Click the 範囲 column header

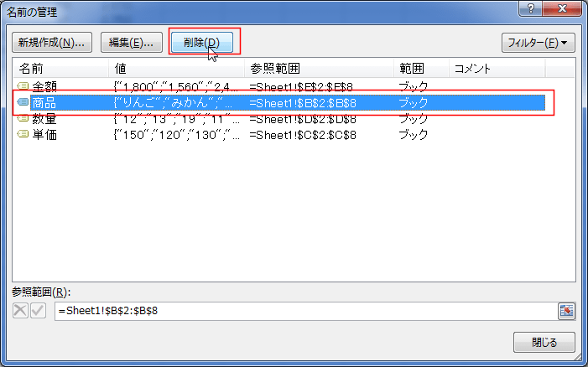coord(422,68)
